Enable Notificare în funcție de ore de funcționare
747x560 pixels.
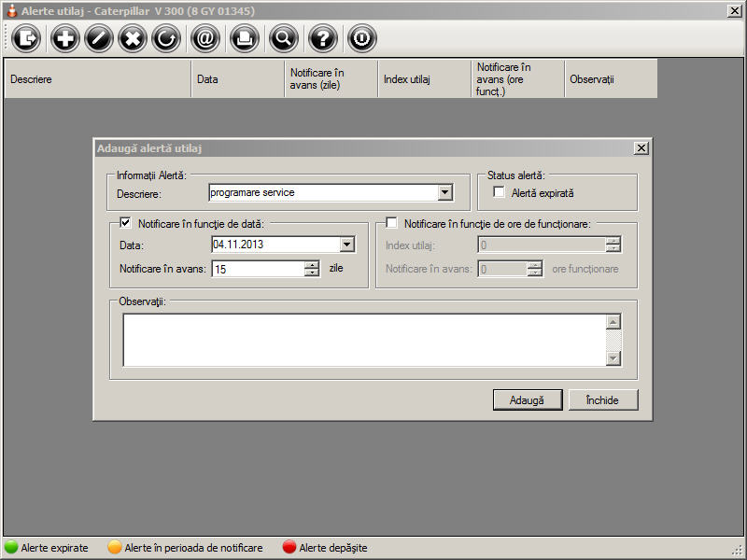391,222
